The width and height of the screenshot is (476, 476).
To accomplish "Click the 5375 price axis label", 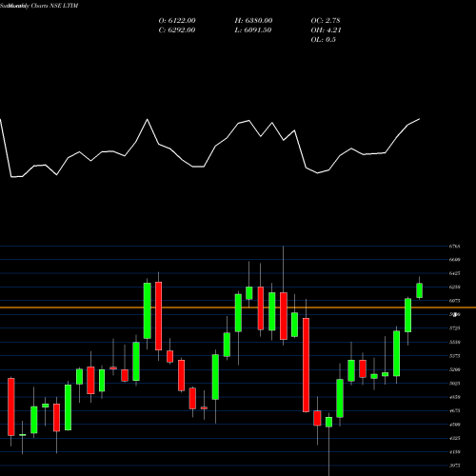I will pyautogui.click(x=454, y=356).
